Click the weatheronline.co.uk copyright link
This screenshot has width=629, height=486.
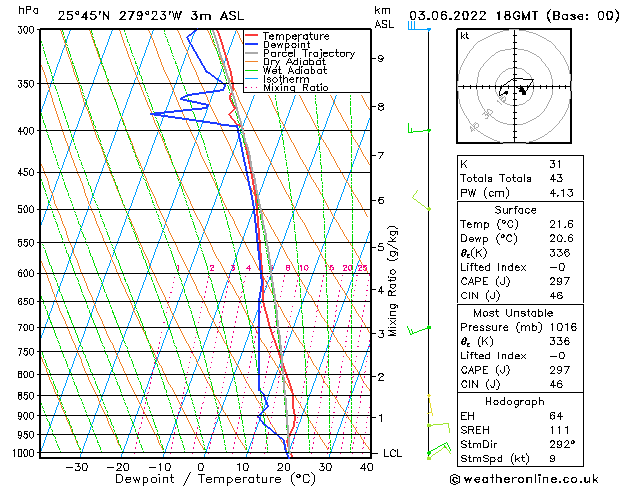[x=524, y=479]
